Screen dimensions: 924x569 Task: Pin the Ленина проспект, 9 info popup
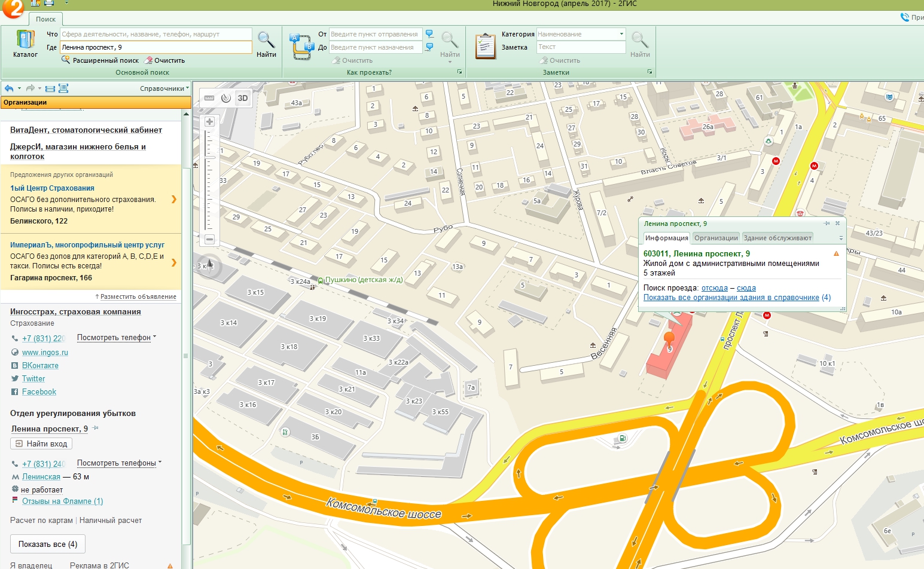[x=827, y=224]
